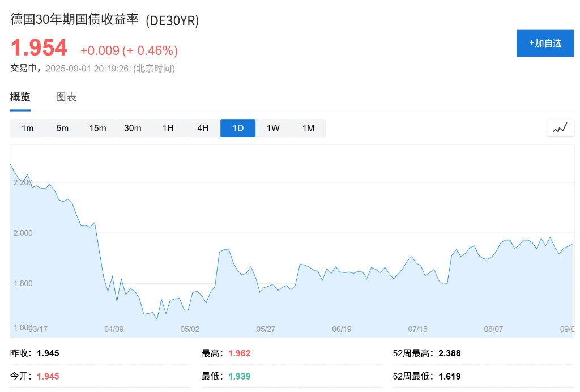
Task: Select the 15m interval
Action: (x=97, y=128)
